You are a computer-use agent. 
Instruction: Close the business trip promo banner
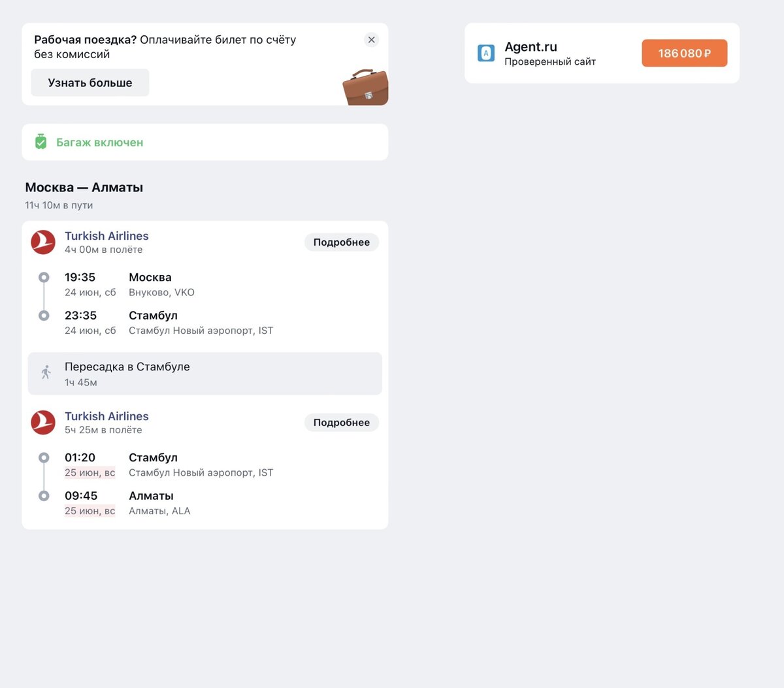coord(371,40)
